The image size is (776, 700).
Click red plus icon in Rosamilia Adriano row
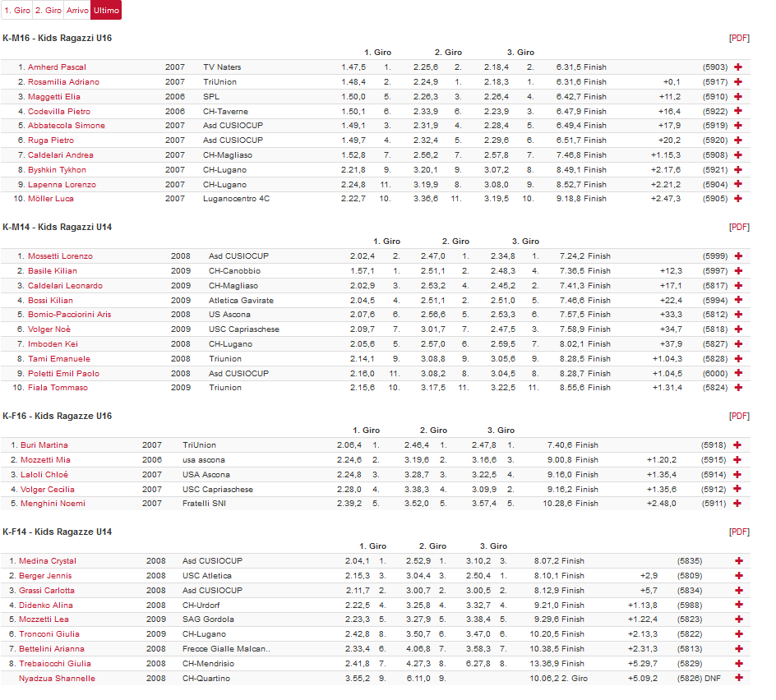[737, 82]
